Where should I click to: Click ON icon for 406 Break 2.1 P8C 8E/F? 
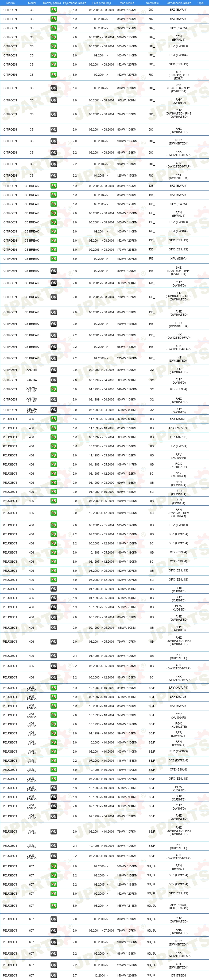click(53, 846)
